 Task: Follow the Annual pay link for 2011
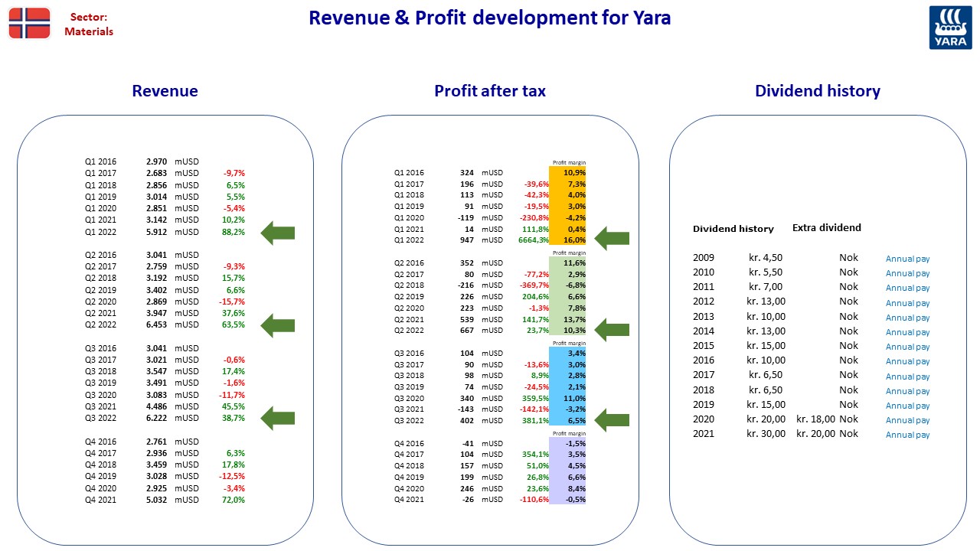coord(907,288)
